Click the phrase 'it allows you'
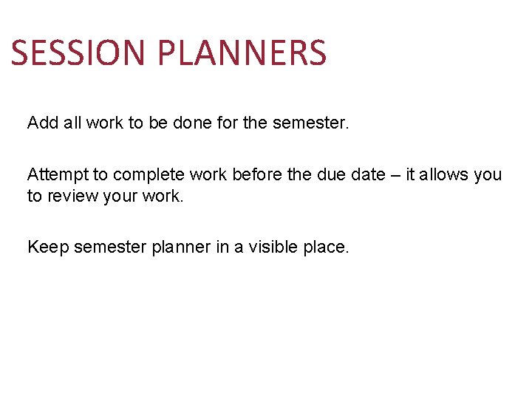The width and height of the screenshot is (532, 399). coord(454,175)
